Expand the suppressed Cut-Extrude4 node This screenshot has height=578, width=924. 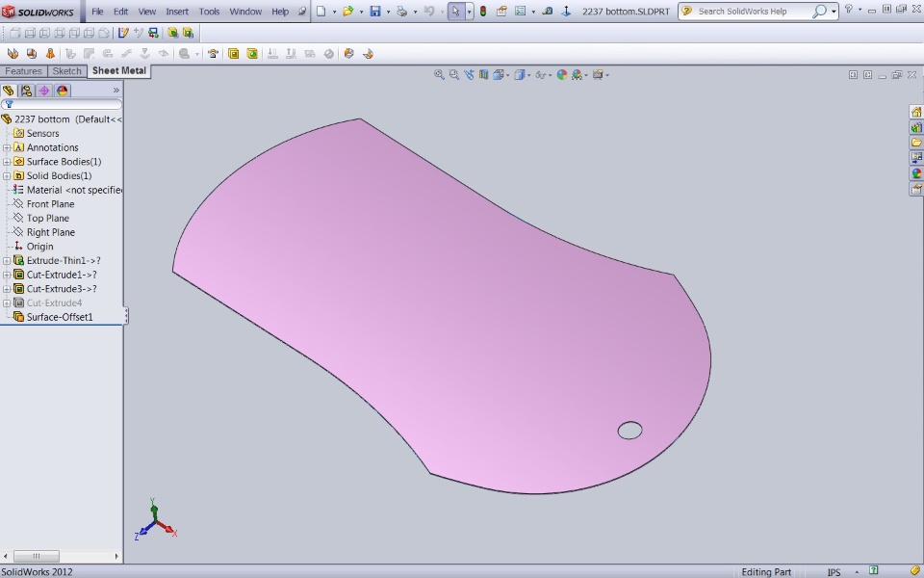click(x=7, y=303)
